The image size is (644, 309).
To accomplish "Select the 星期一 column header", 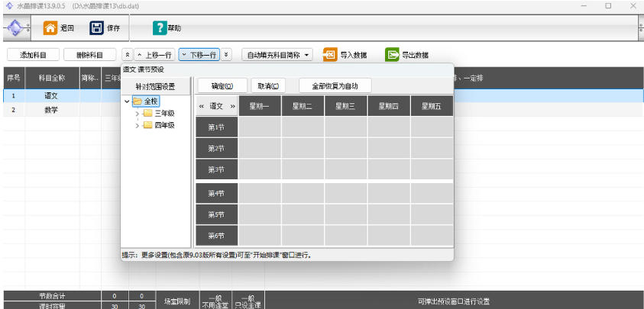I will [x=260, y=106].
